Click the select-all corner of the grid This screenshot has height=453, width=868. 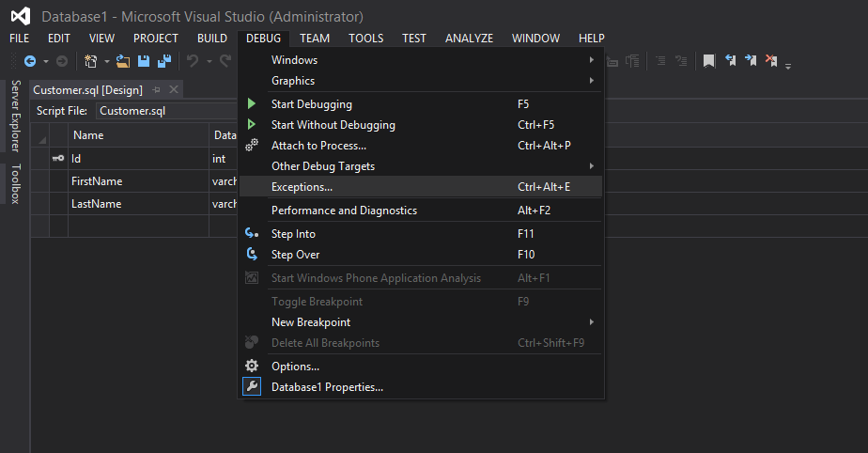tap(39, 135)
